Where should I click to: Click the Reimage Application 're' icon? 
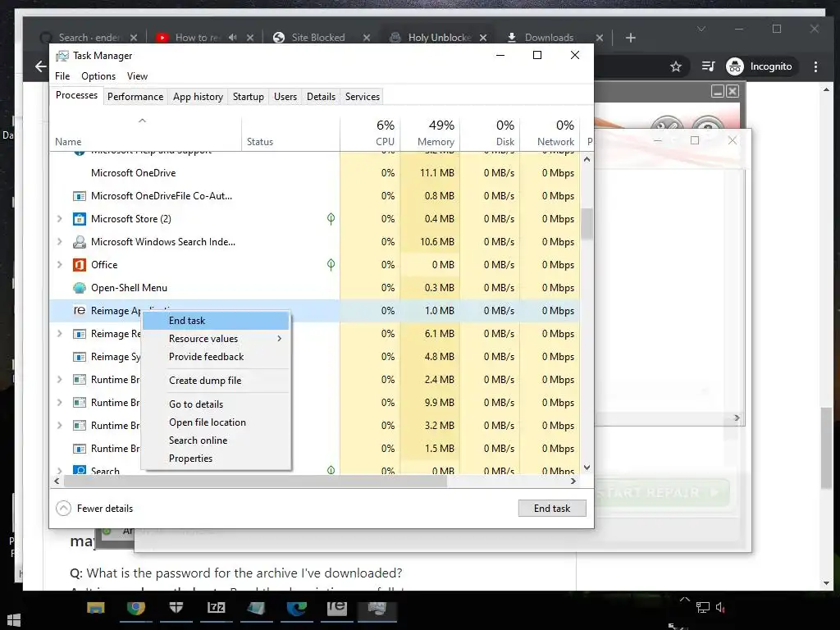pyautogui.click(x=80, y=311)
